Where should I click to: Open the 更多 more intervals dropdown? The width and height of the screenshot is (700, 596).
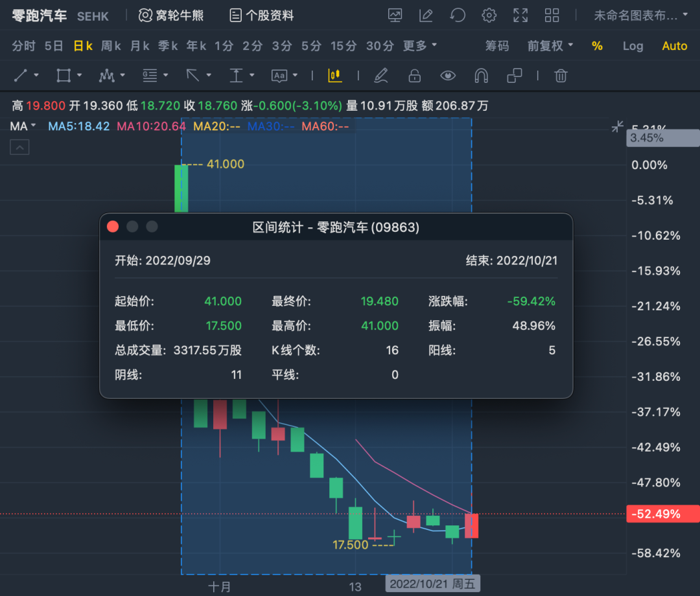click(x=419, y=45)
